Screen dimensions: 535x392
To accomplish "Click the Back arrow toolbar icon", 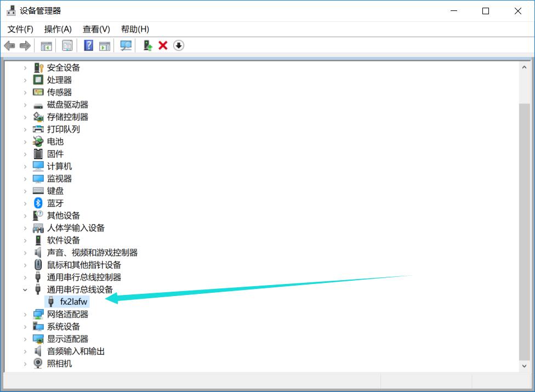I will (x=9, y=46).
